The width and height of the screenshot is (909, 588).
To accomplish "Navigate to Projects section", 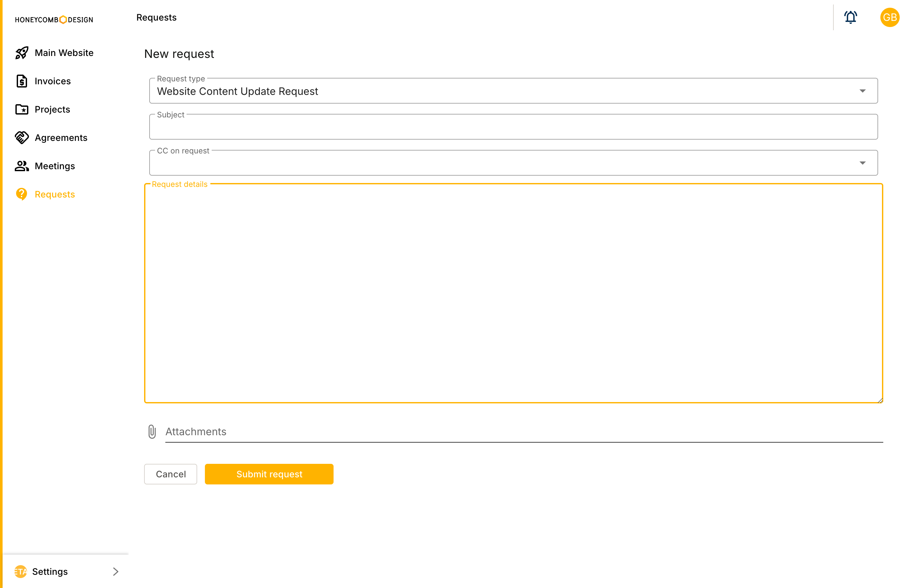I will coord(52,109).
